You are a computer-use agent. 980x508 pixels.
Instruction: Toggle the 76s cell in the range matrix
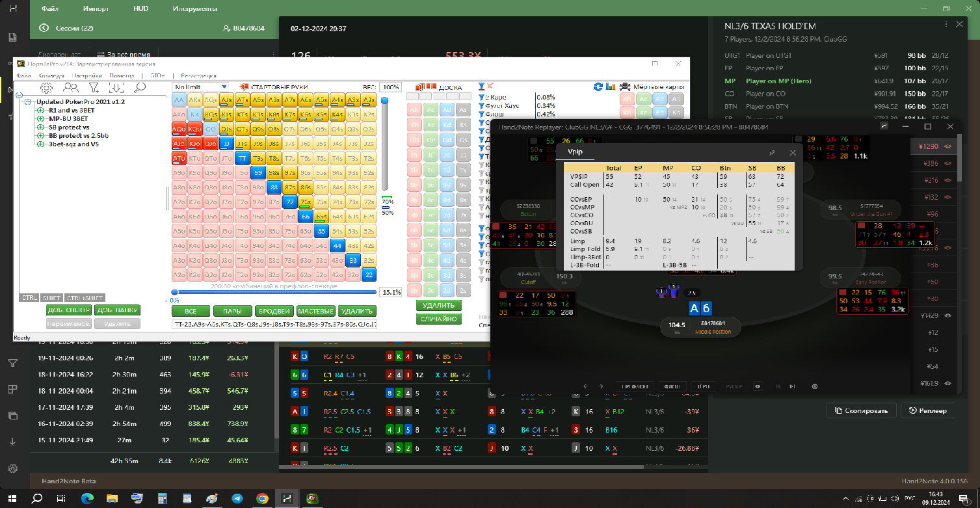[305, 202]
